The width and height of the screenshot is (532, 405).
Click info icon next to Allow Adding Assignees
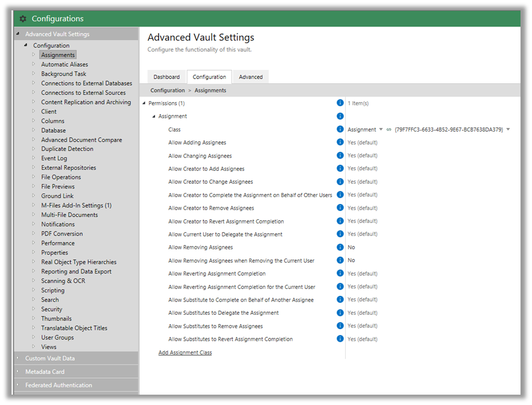coord(340,142)
